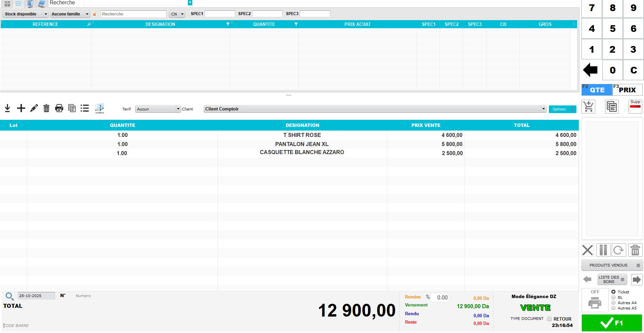This screenshot has width=644, height=333.
Task: Switch to the PRIX F3 mode
Action: 627,90
